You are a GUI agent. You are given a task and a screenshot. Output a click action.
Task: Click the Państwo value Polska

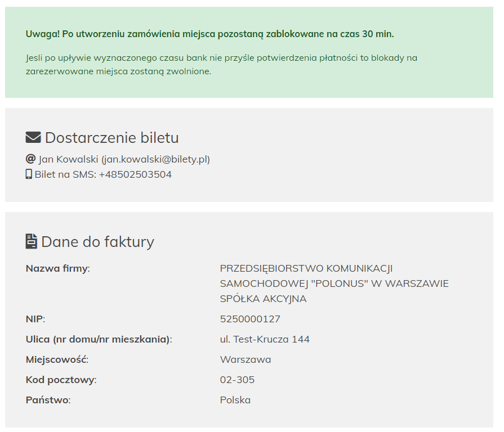tap(235, 400)
